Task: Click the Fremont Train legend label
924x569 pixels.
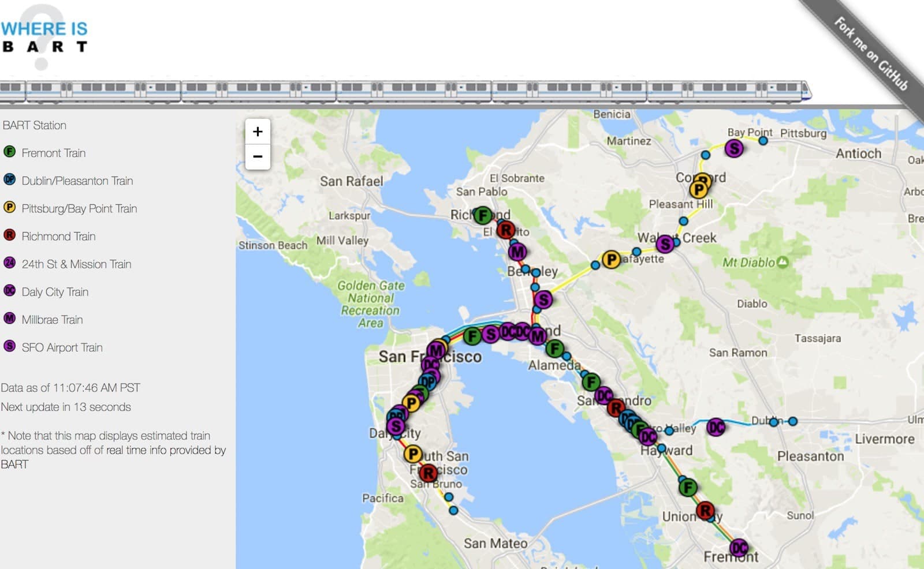Action: click(x=54, y=153)
